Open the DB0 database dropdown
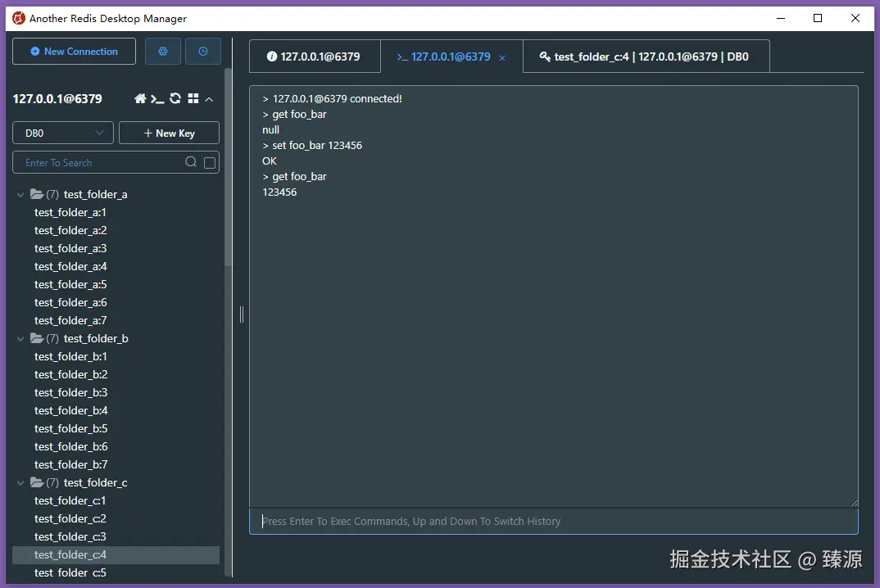 coord(63,133)
